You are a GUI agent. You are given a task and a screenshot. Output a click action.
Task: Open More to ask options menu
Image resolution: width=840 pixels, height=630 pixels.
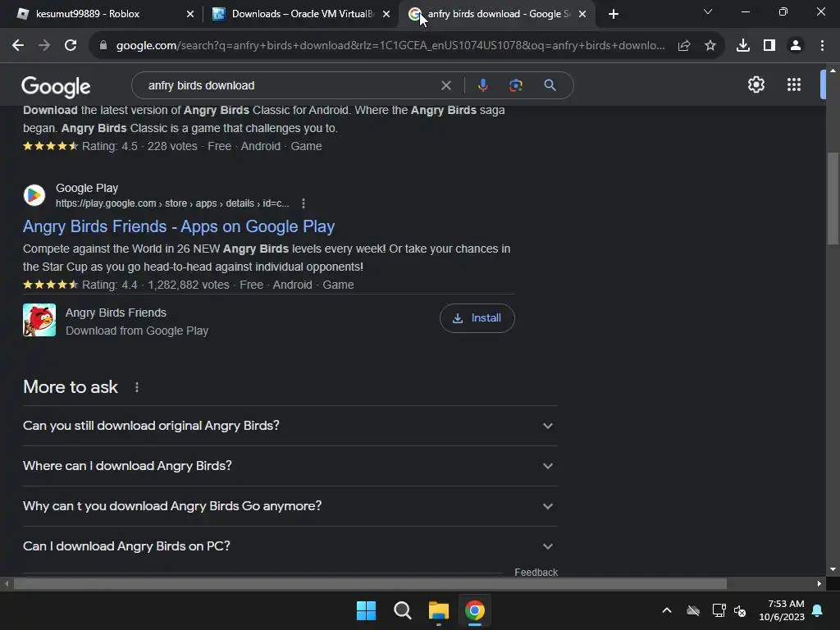point(137,387)
